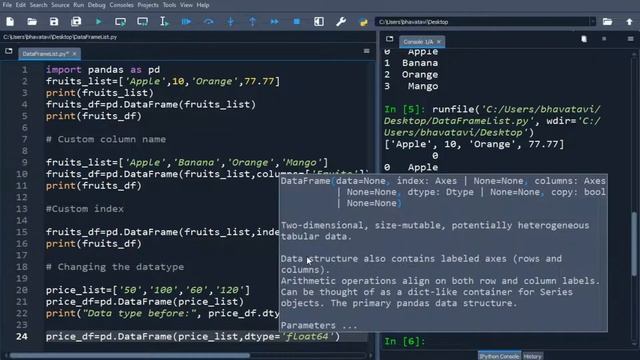This screenshot has width=640, height=360.
Task: Open the Run menu
Action: coord(78,5)
